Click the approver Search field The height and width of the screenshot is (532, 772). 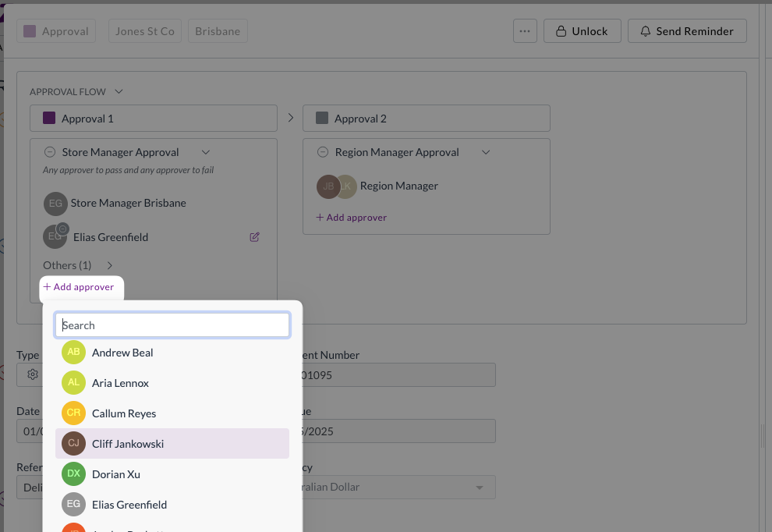[x=172, y=325]
